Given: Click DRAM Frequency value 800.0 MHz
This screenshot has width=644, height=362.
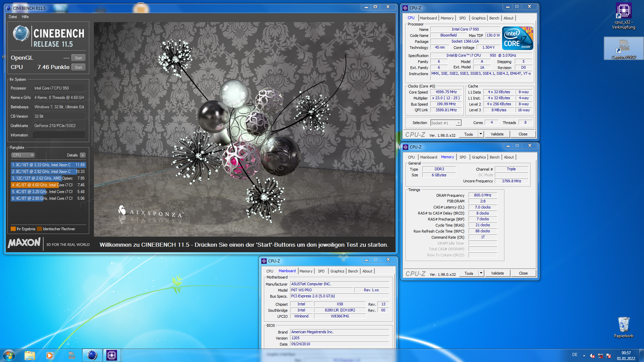Looking at the screenshot, I should 482,195.
